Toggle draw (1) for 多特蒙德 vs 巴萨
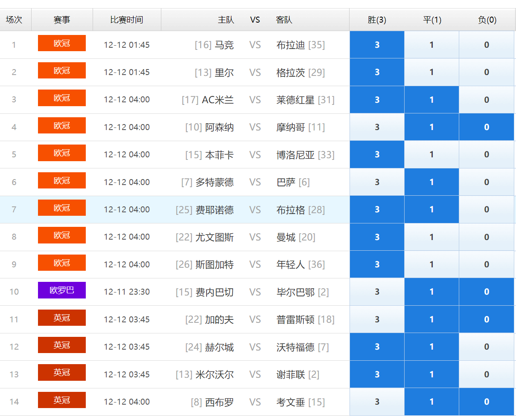Screen dimensions: 516x420 pos(431,182)
